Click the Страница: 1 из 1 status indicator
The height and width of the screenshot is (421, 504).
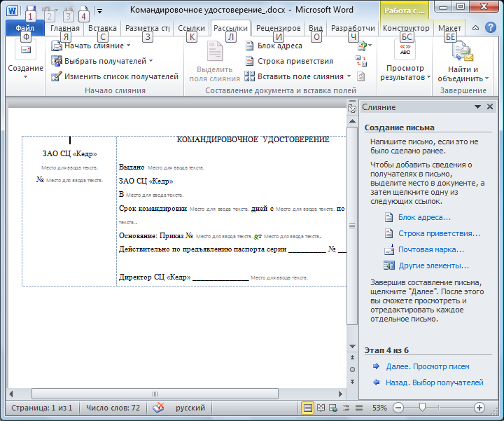tap(42, 408)
